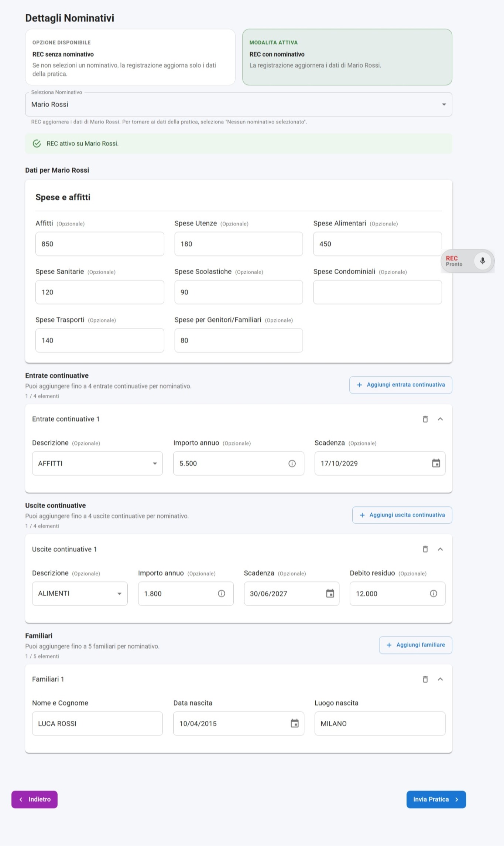Click the REC microphone icon

[x=482, y=261]
